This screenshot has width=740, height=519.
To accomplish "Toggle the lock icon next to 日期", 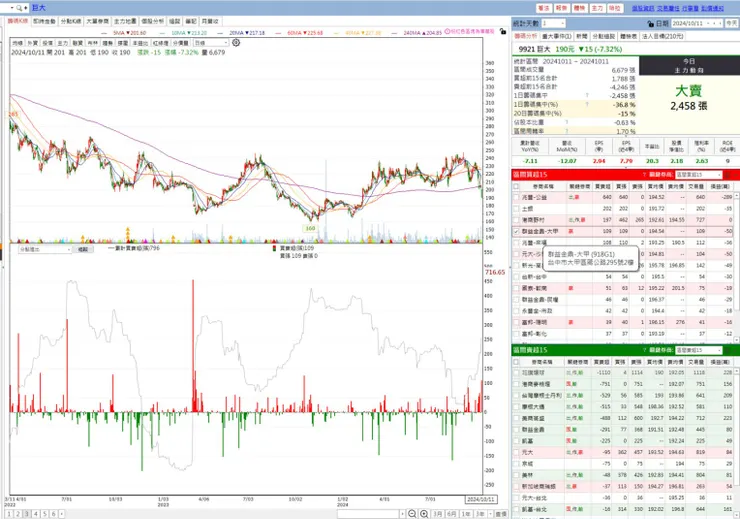I will [x=650, y=23].
